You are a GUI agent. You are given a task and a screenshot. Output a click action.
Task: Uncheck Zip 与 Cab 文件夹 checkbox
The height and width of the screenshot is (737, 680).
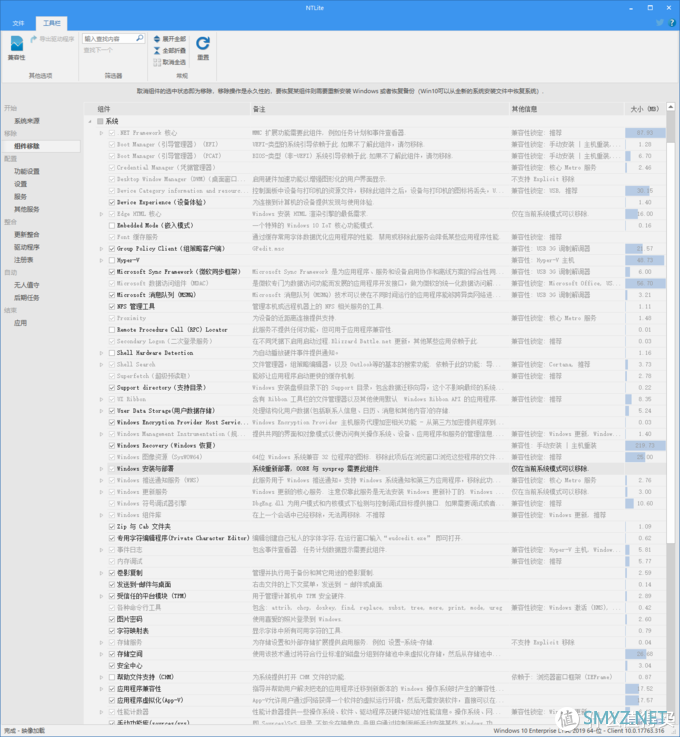(112, 527)
